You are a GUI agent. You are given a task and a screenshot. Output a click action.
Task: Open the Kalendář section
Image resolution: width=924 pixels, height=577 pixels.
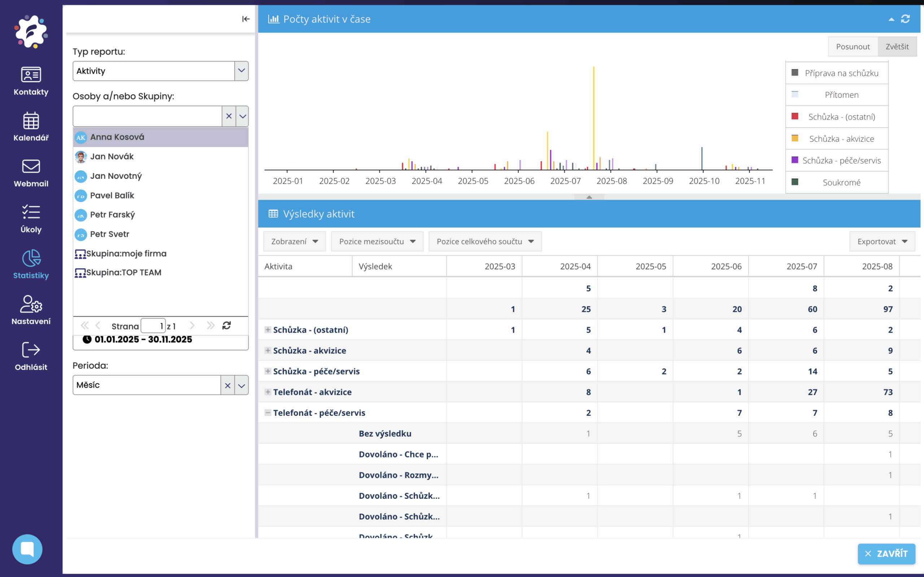point(31,126)
